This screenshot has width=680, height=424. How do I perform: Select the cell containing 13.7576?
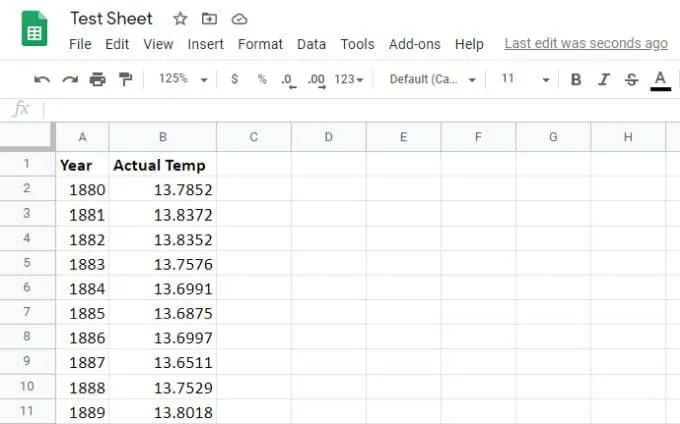click(x=163, y=263)
